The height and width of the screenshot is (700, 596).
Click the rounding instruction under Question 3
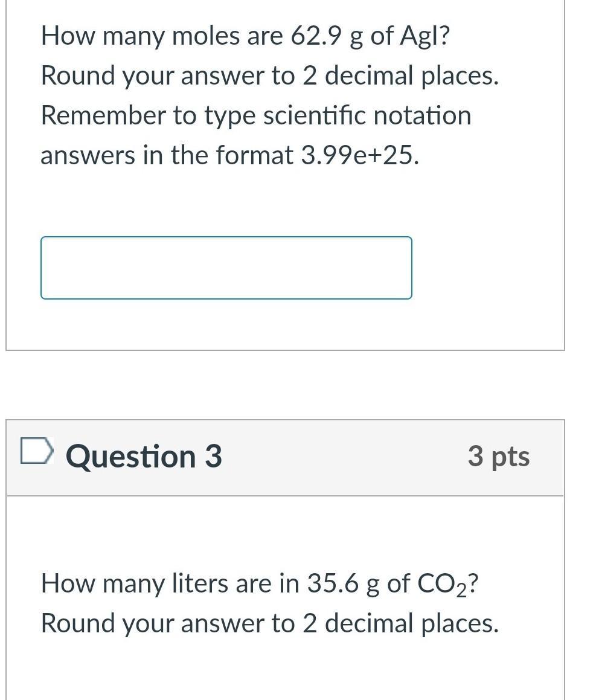click(x=270, y=623)
